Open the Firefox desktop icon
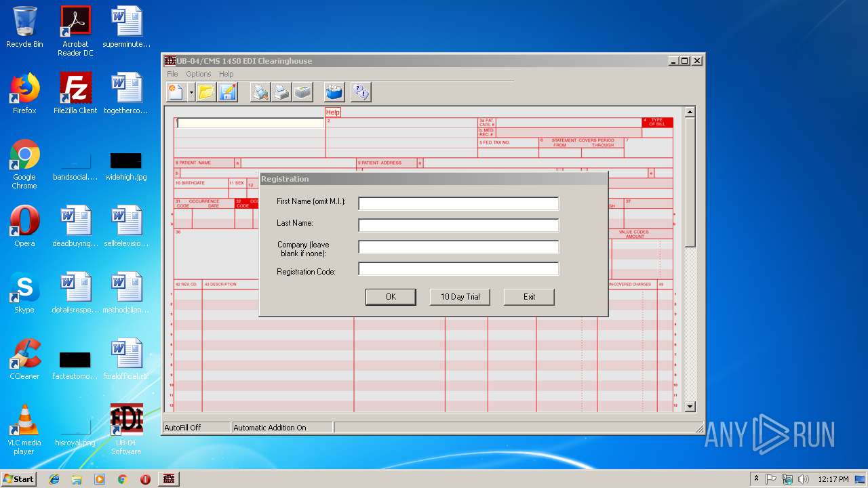Viewport: 868px width, 488px height. coord(24,94)
